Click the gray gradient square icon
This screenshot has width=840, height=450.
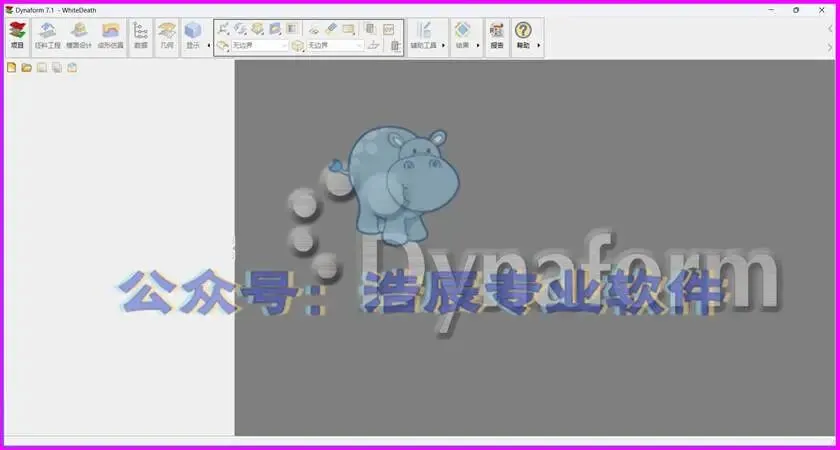click(291, 28)
